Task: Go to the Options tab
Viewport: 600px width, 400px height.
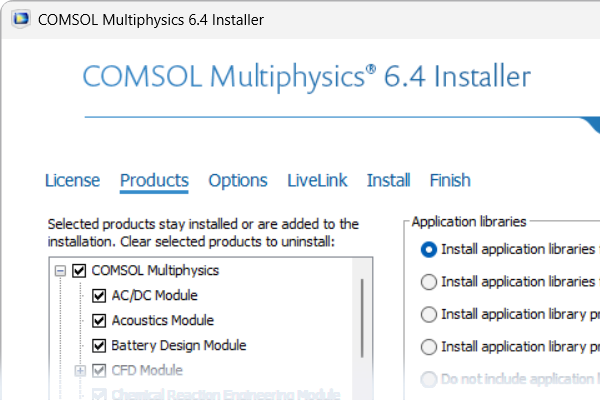Action: 238,181
